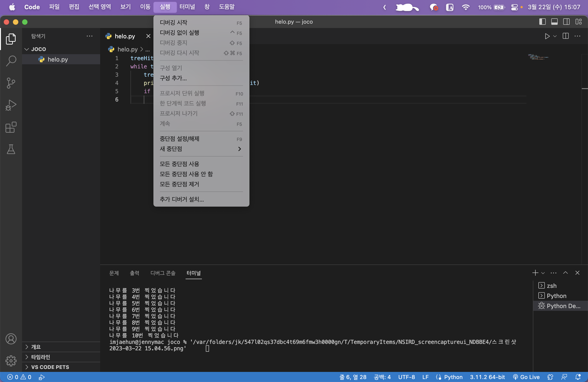Click the debug launch icon in status bar
This screenshot has height=382, width=588.
pyautogui.click(x=42, y=377)
